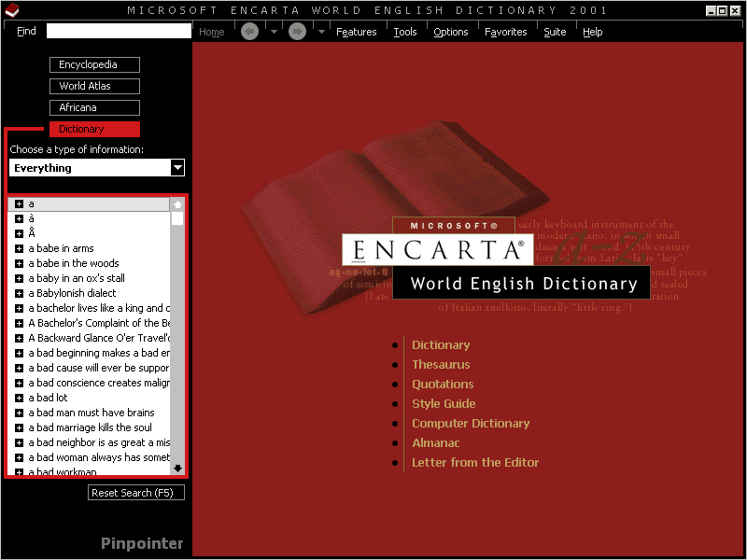Image resolution: width=747 pixels, height=560 pixels.
Task: Open the forward history dropdown arrow
Action: [321, 32]
